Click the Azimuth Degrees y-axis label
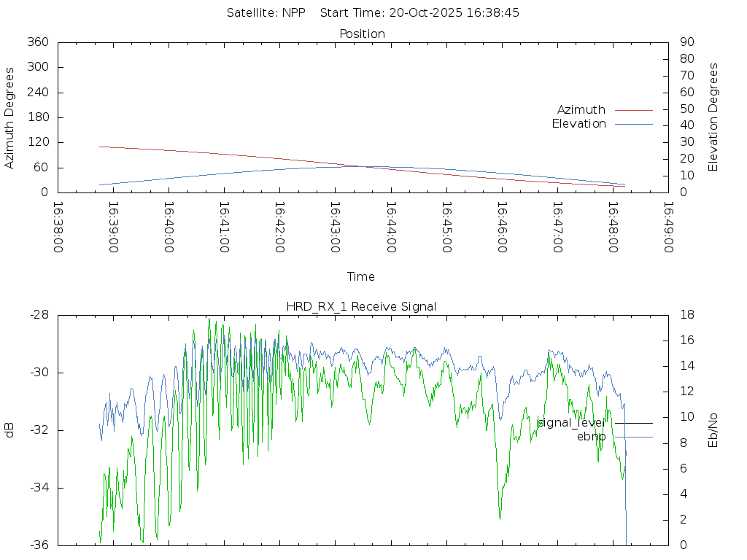 point(9,117)
